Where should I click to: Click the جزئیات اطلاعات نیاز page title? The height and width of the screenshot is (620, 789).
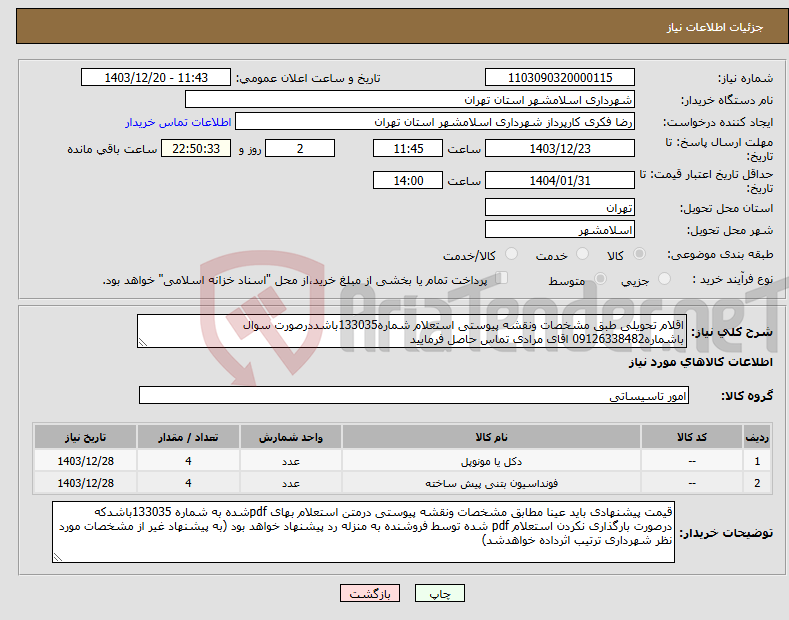coord(715,27)
